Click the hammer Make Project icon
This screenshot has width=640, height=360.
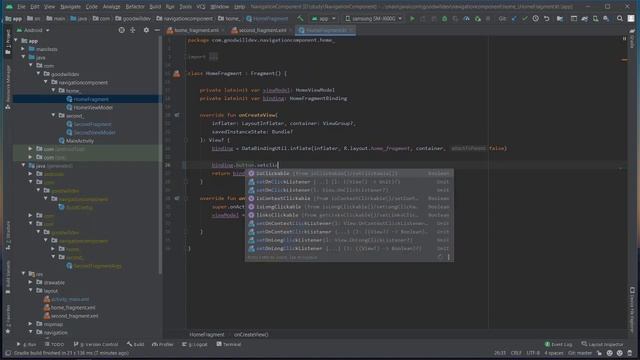(x=300, y=19)
